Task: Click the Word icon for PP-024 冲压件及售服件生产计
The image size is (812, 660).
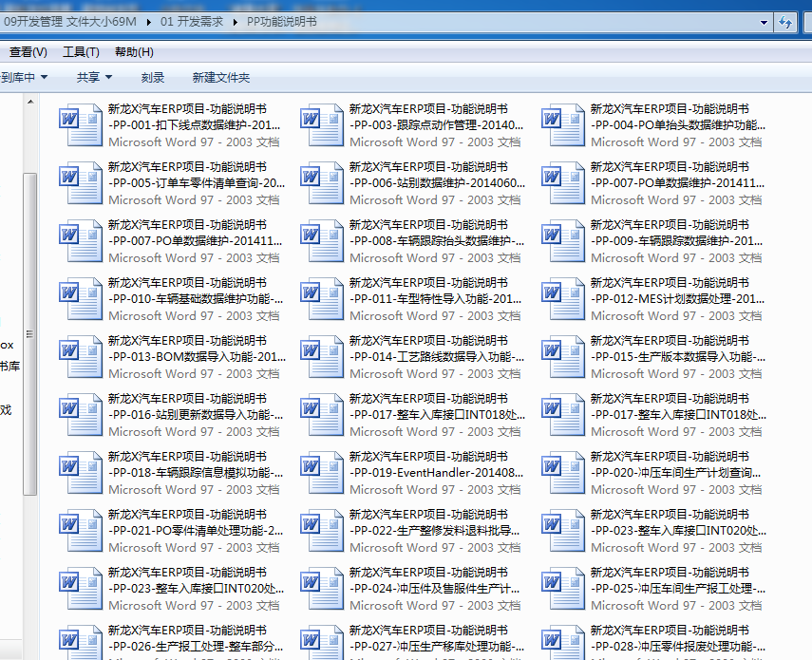Action: [322, 589]
